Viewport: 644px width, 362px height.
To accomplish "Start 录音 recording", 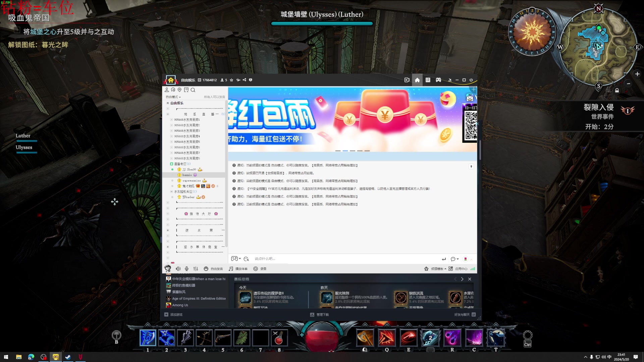I will pos(260,269).
